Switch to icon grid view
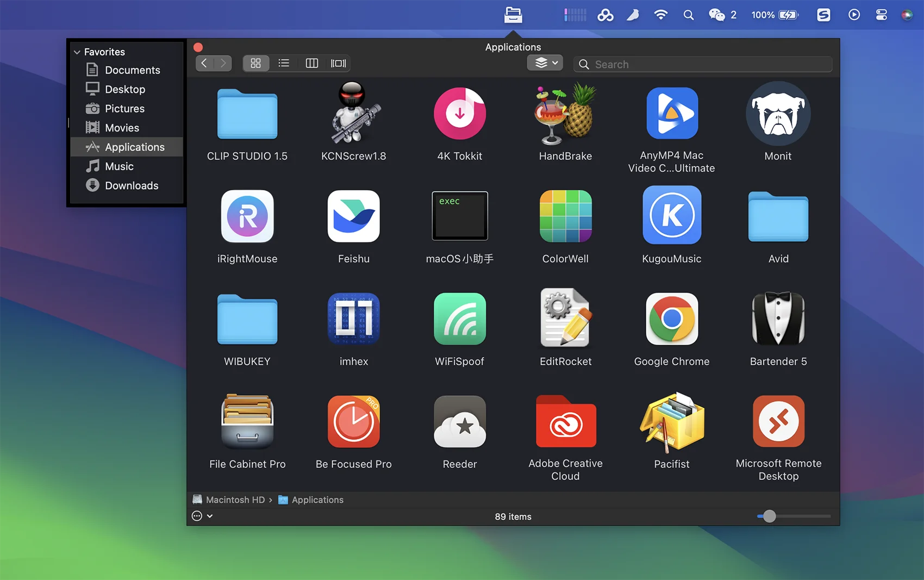This screenshot has width=924, height=580. click(x=256, y=63)
